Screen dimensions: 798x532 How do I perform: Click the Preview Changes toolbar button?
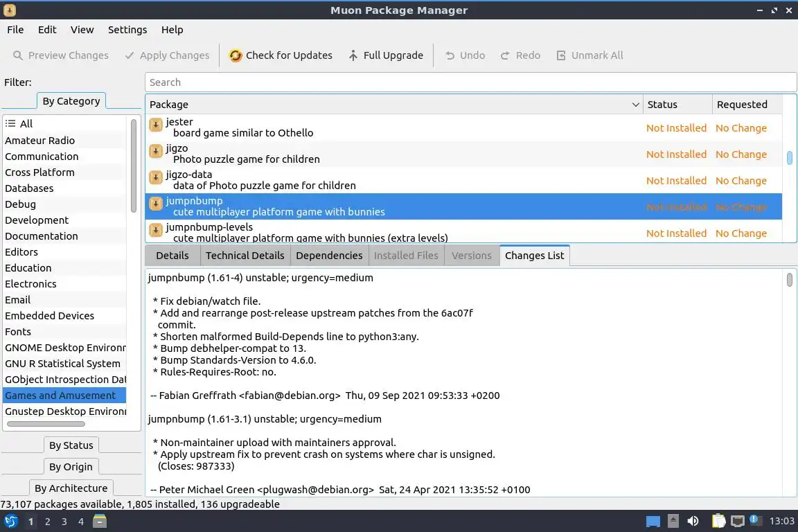[60, 55]
